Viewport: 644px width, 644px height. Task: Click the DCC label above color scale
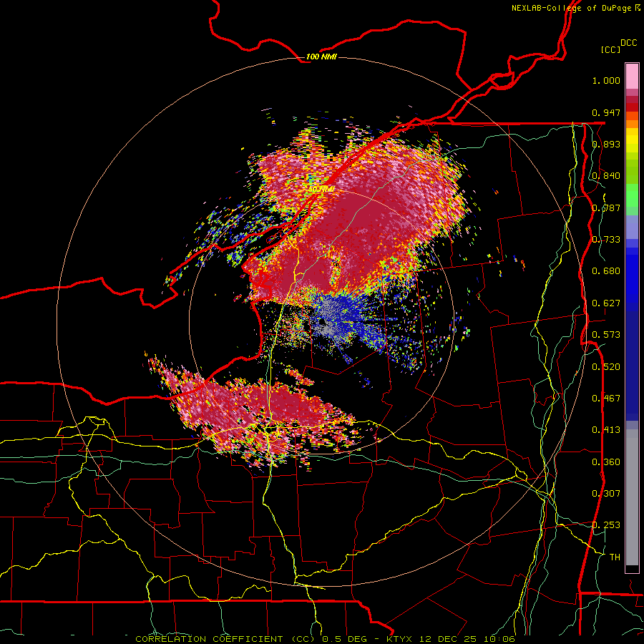(x=628, y=43)
